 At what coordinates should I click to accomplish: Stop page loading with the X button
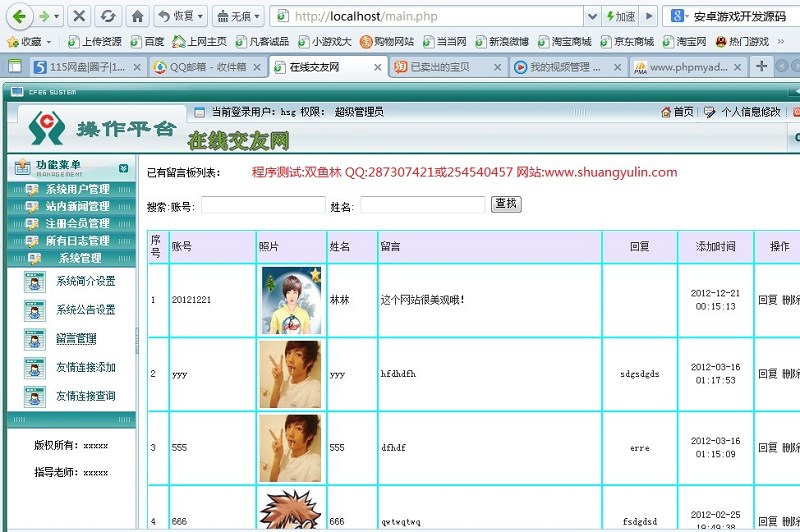[x=79, y=16]
